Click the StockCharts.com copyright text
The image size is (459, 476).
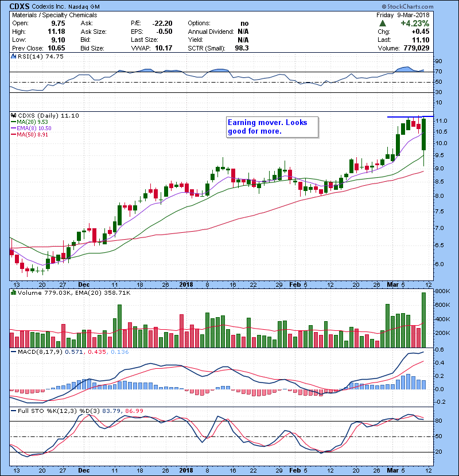[408, 6]
